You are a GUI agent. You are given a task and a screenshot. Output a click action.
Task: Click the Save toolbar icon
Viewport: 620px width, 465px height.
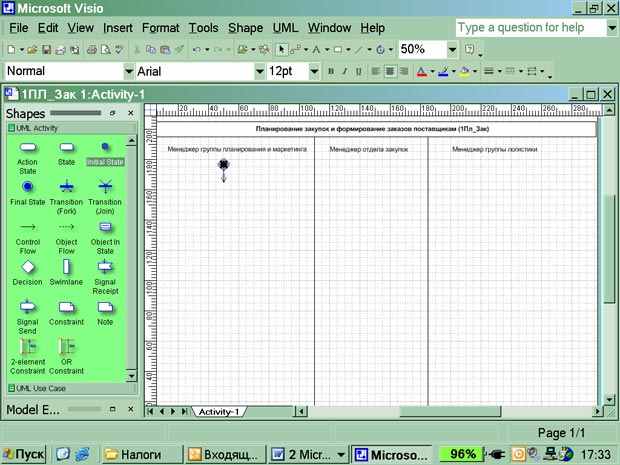click(47, 49)
